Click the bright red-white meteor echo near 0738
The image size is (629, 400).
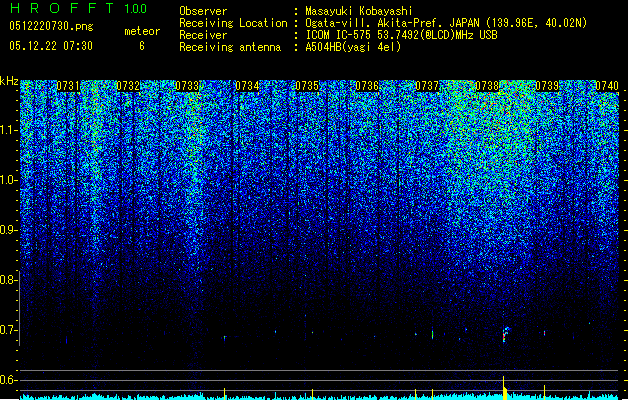tap(505, 335)
